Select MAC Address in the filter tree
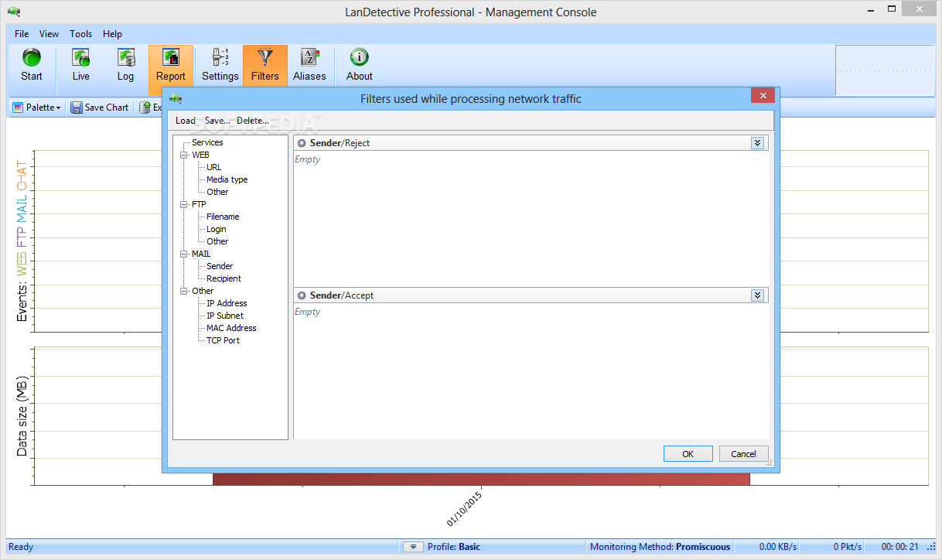942x560 pixels. point(231,328)
